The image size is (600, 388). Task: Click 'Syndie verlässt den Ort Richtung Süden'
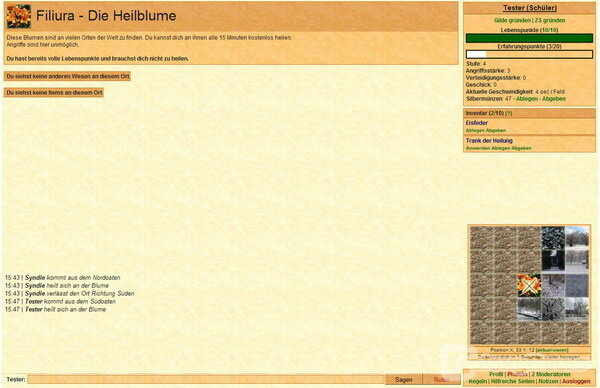(70, 293)
